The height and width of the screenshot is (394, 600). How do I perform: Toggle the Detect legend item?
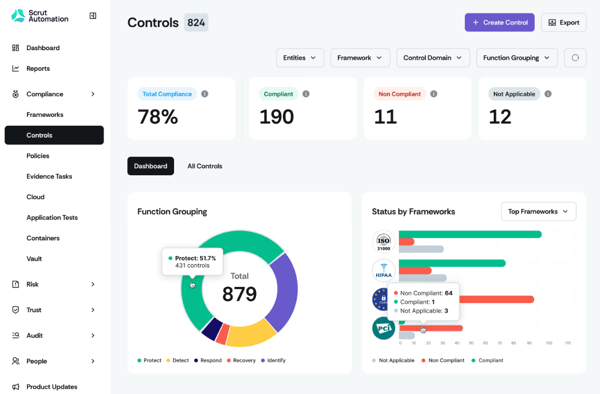(178, 360)
